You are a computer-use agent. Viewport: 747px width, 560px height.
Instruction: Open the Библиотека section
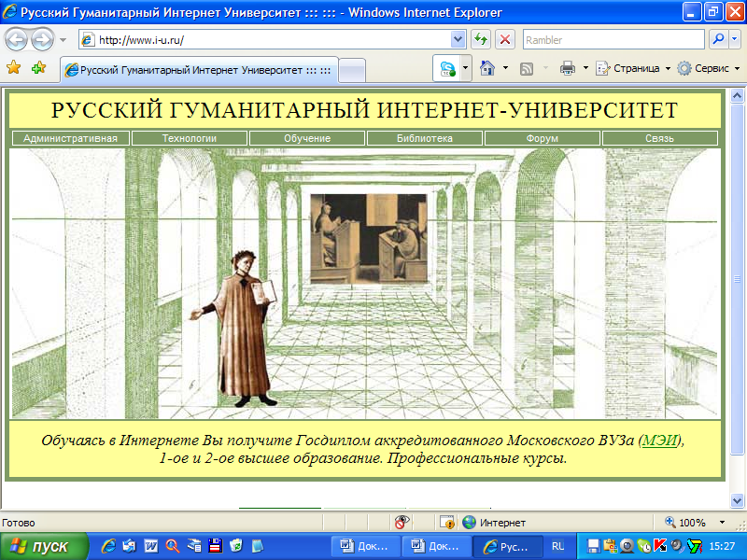pos(425,138)
